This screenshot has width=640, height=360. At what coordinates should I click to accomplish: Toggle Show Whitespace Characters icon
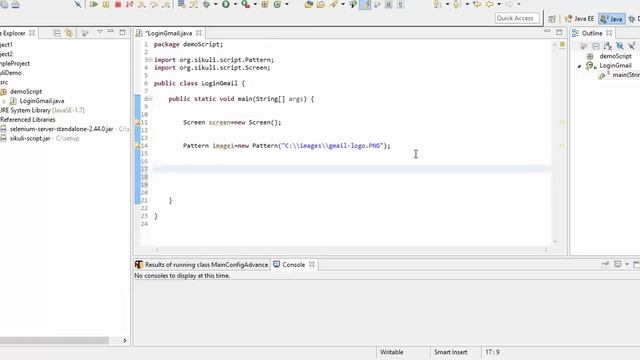(401, 4)
